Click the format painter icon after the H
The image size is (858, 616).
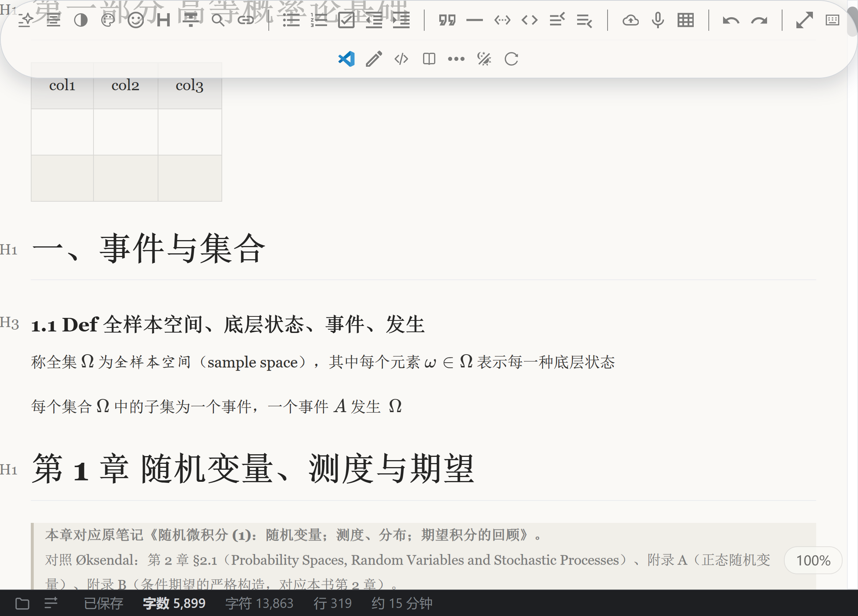tap(191, 20)
